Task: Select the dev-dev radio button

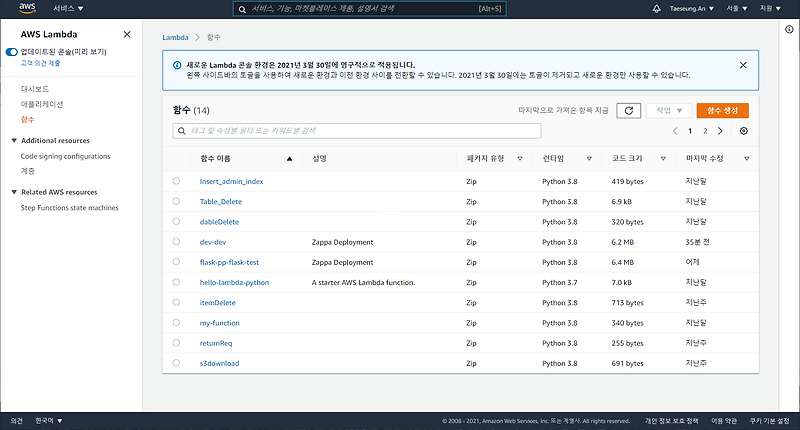Action: click(x=176, y=242)
